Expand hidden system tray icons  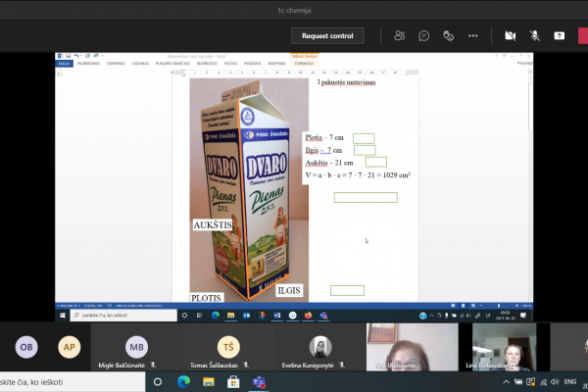506,382
